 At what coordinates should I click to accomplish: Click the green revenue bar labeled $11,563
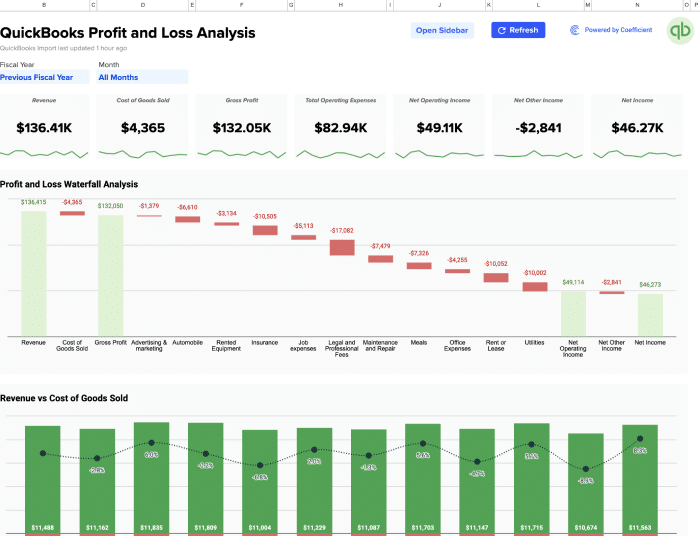tap(640, 479)
